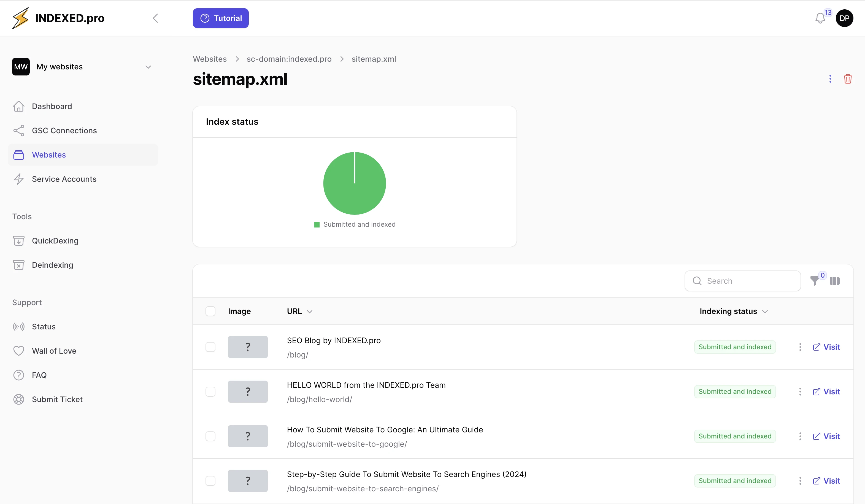865x504 pixels.
Task: Focus the Search input field
Action: coord(743,281)
